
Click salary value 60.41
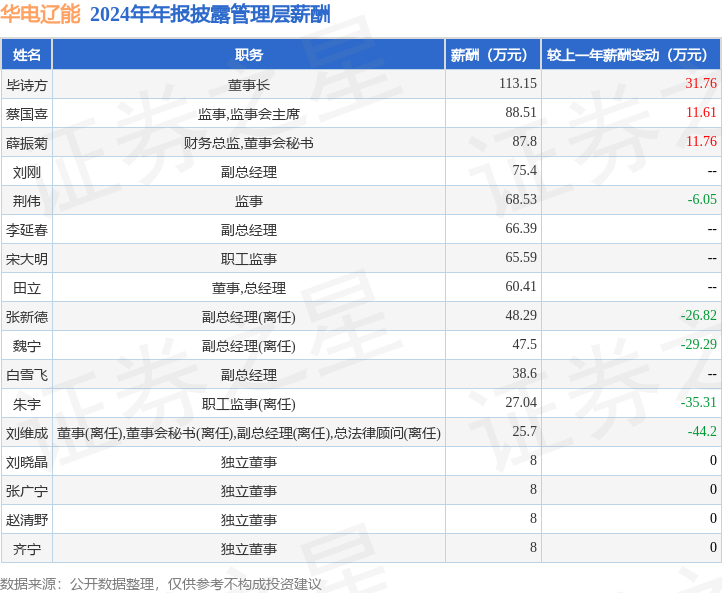point(521,286)
